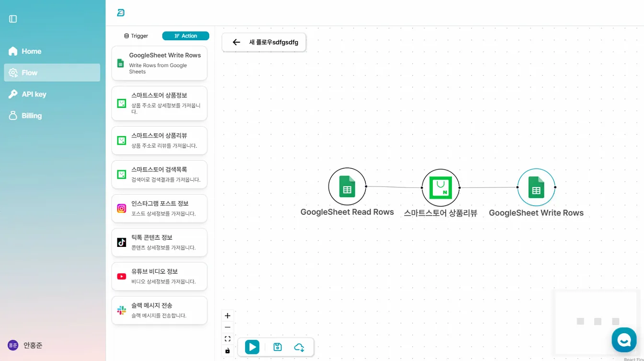This screenshot has width=644, height=361.
Task: Click the cloud download icon
Action: (x=299, y=347)
